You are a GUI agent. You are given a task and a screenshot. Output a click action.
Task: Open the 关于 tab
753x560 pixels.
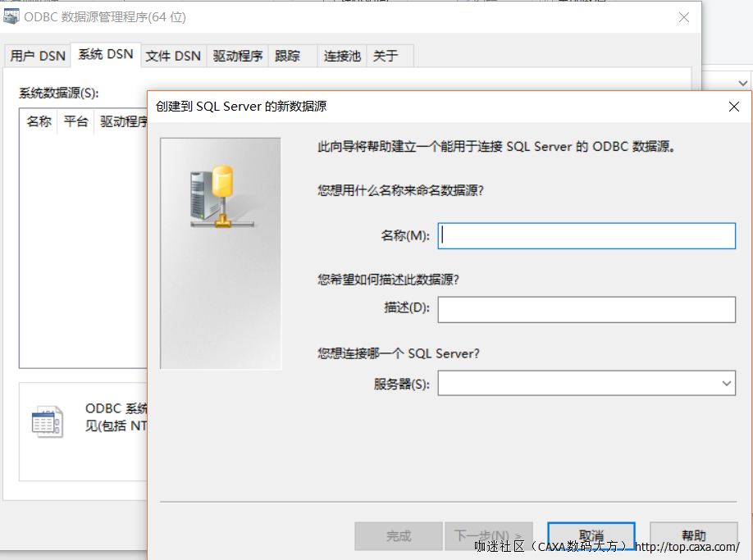click(386, 55)
